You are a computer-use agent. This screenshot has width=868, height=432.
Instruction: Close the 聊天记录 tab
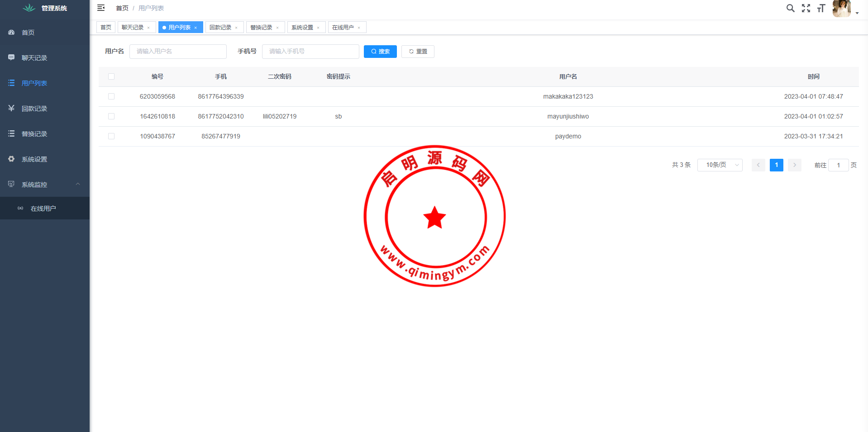click(148, 28)
